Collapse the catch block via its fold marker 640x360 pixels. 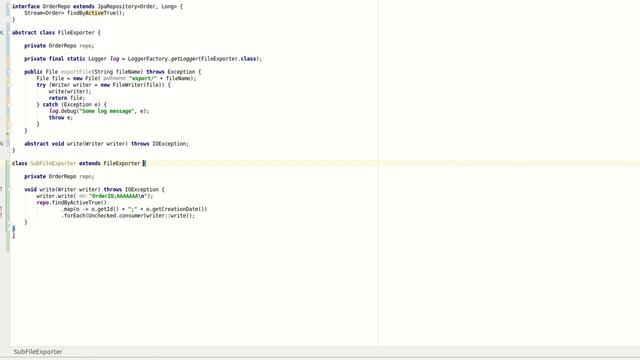(x=9, y=104)
